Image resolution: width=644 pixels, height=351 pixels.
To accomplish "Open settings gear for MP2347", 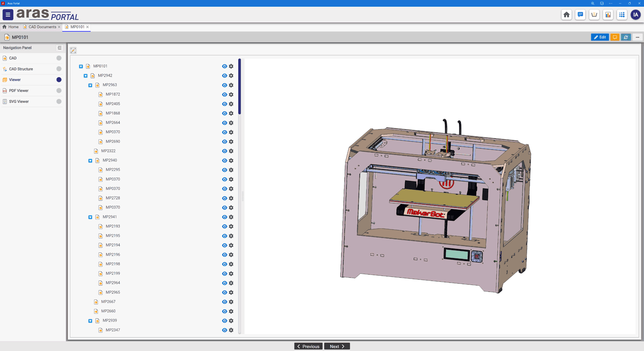I will click(x=231, y=330).
